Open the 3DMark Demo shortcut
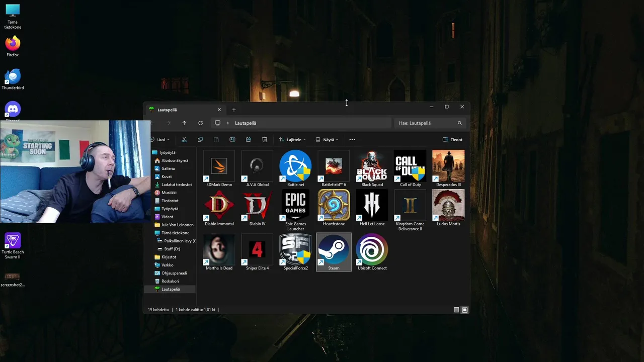 219,168
